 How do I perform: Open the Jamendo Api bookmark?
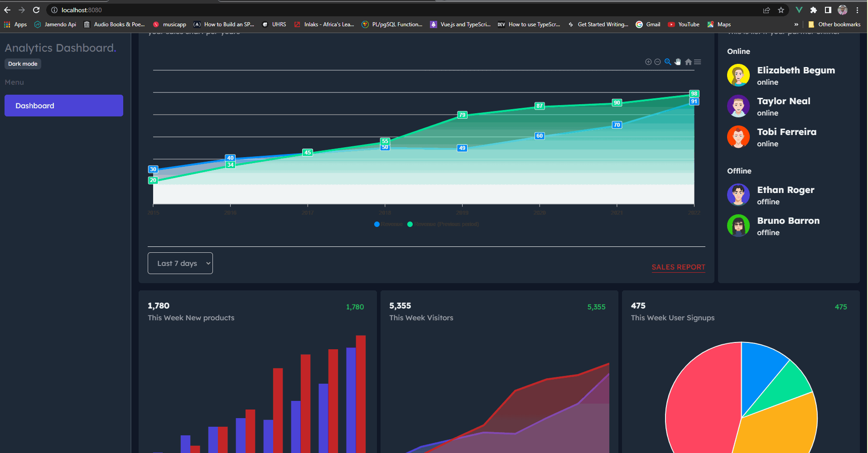click(x=55, y=24)
